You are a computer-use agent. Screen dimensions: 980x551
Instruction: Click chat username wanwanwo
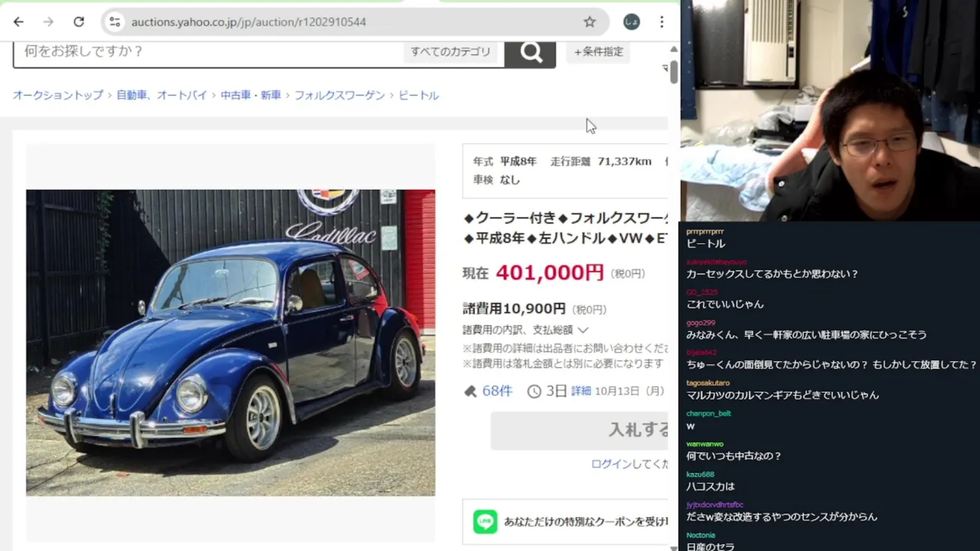point(704,444)
